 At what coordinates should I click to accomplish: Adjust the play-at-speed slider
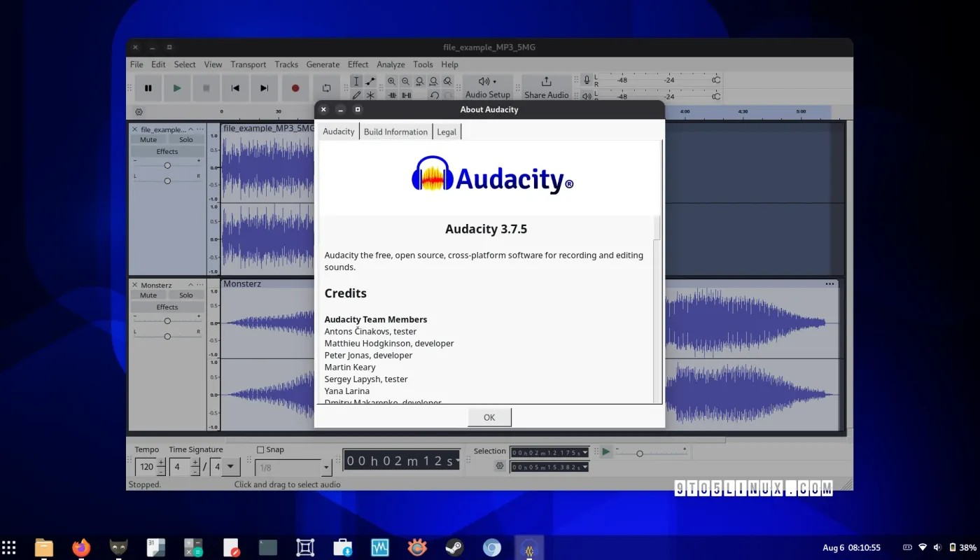[x=639, y=454]
